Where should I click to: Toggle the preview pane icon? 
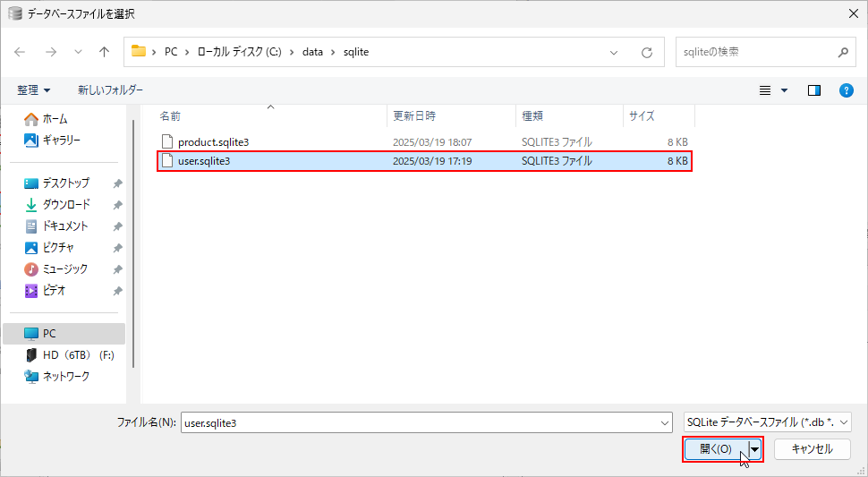(x=813, y=90)
